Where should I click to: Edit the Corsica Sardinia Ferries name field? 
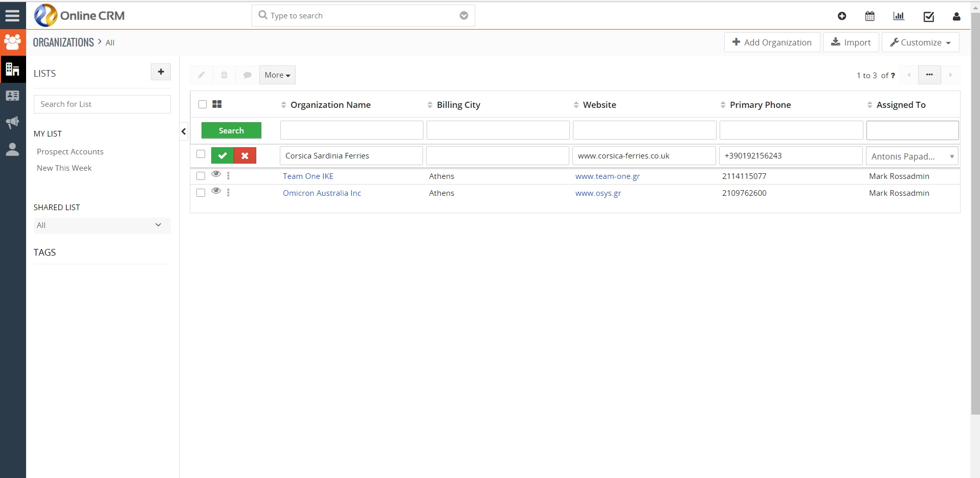tap(351, 156)
